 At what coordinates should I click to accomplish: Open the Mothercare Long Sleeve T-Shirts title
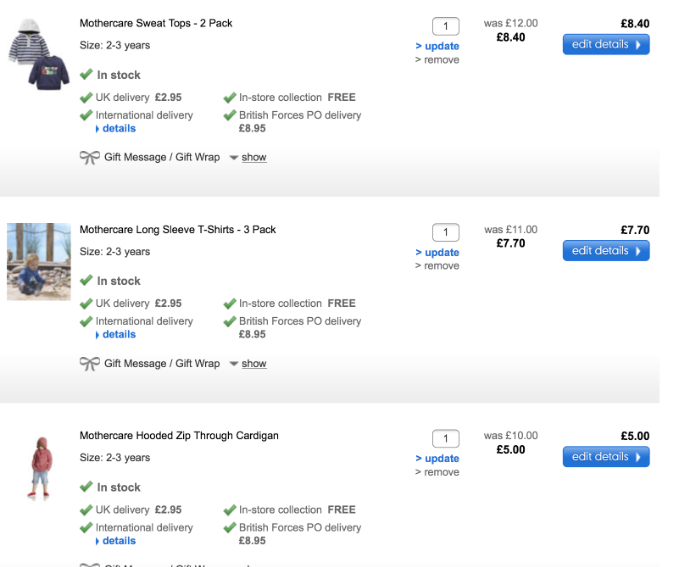(177, 229)
